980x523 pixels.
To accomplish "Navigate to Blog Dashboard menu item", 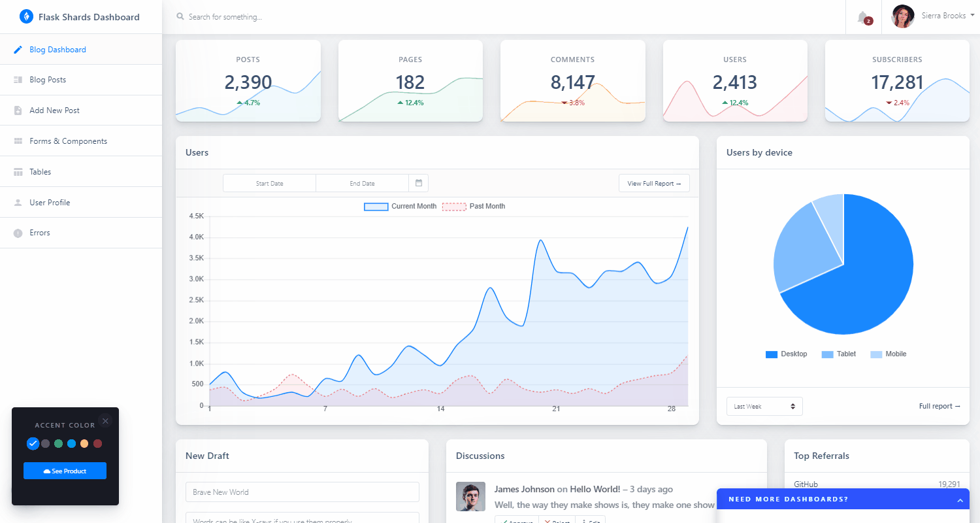I will tap(59, 49).
